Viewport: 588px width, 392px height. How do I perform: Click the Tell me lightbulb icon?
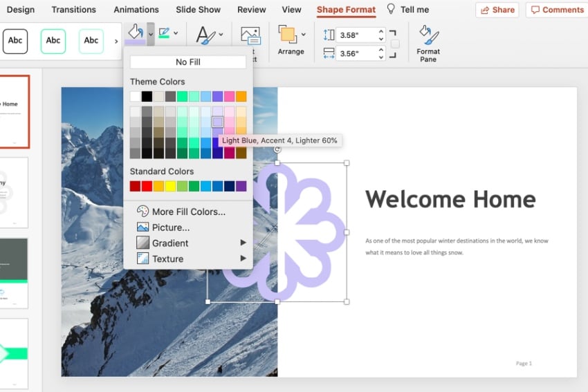tap(391, 10)
